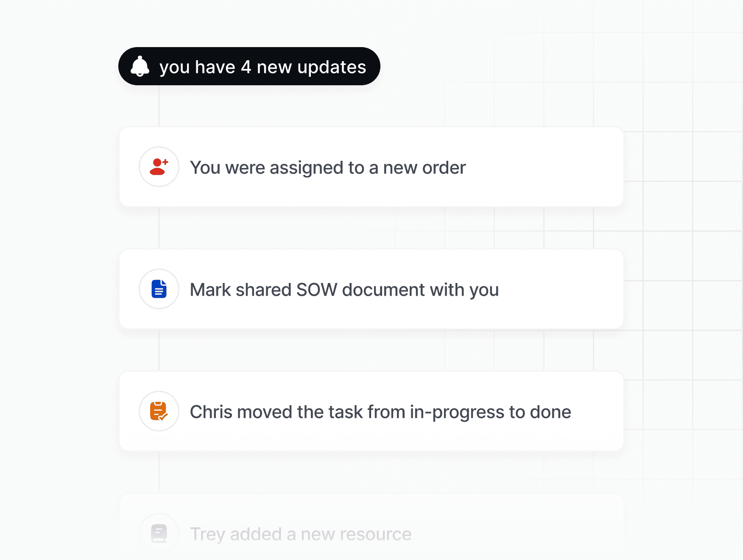Open the red add-user assignment icon
The height and width of the screenshot is (560, 743).
click(x=159, y=167)
